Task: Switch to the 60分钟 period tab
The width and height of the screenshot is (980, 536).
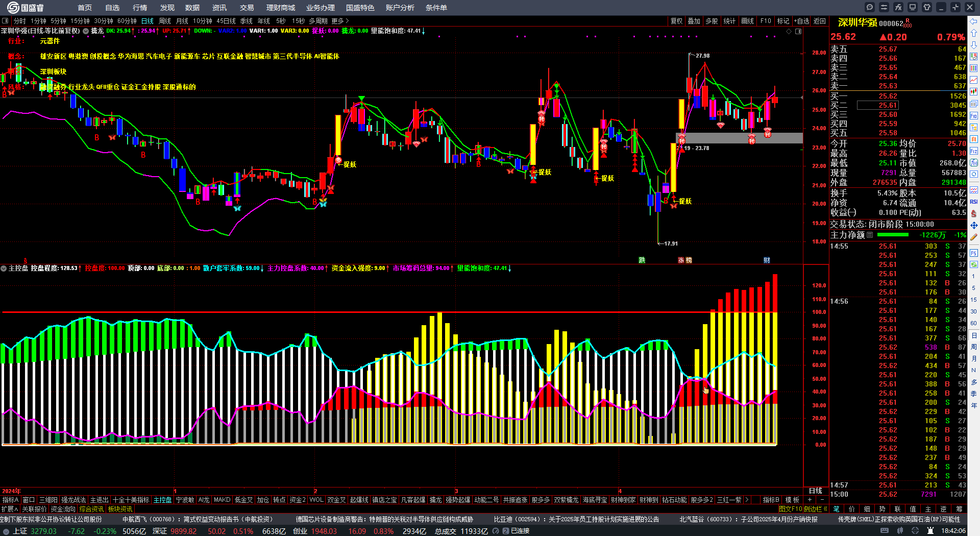Action: pyautogui.click(x=127, y=21)
